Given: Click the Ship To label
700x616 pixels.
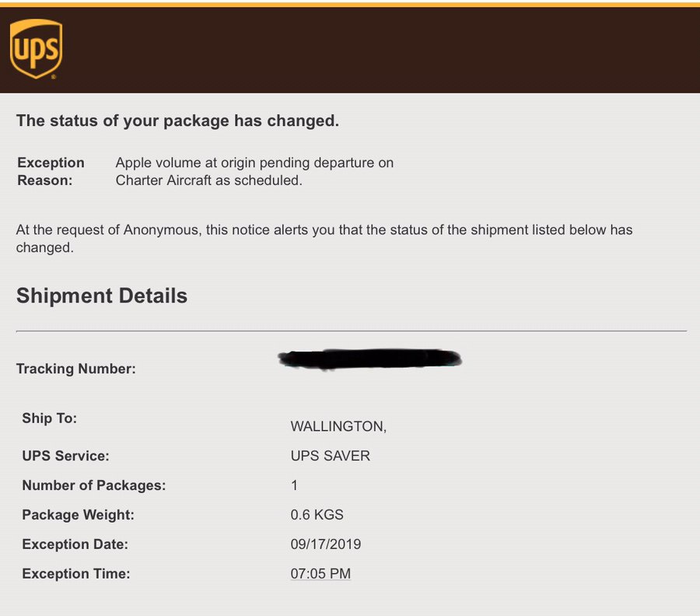Looking at the screenshot, I should 50,418.
